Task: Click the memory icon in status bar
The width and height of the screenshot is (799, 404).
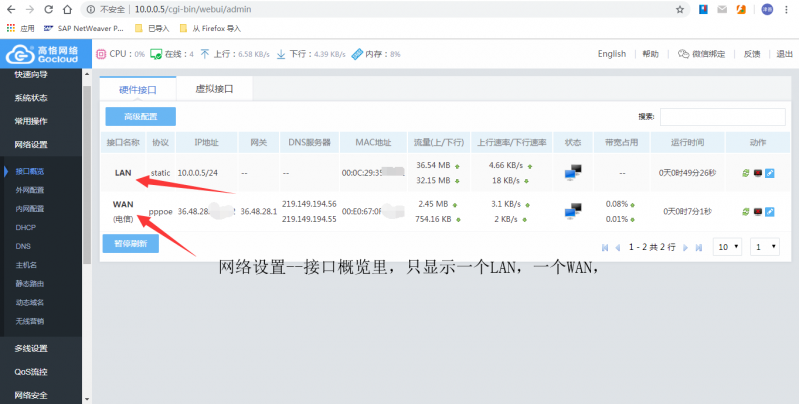Action: tap(357, 54)
